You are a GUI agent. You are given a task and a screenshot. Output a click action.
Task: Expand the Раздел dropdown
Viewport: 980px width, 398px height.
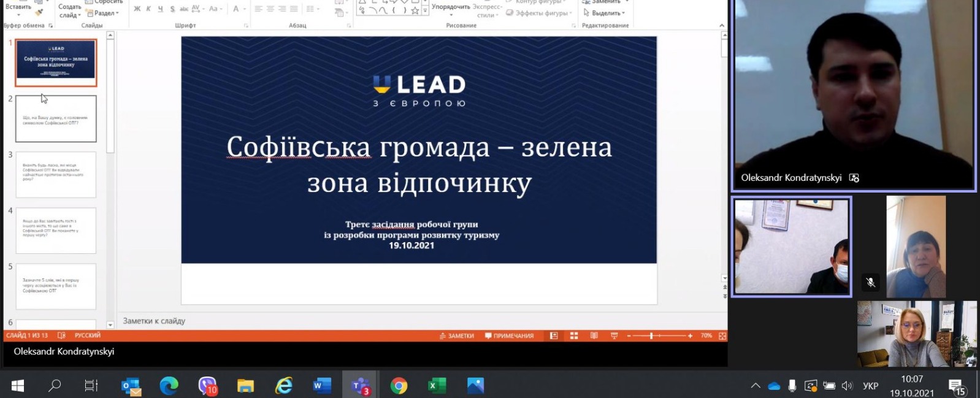click(103, 13)
